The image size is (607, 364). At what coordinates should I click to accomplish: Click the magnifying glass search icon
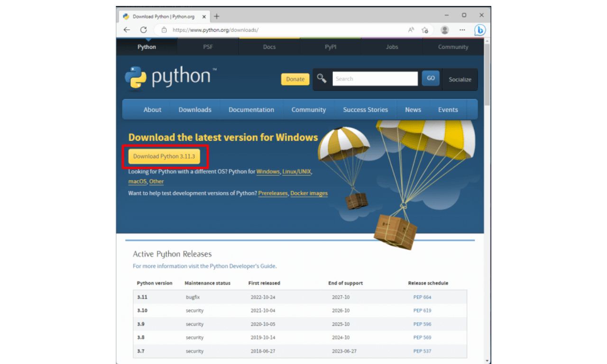click(x=322, y=79)
